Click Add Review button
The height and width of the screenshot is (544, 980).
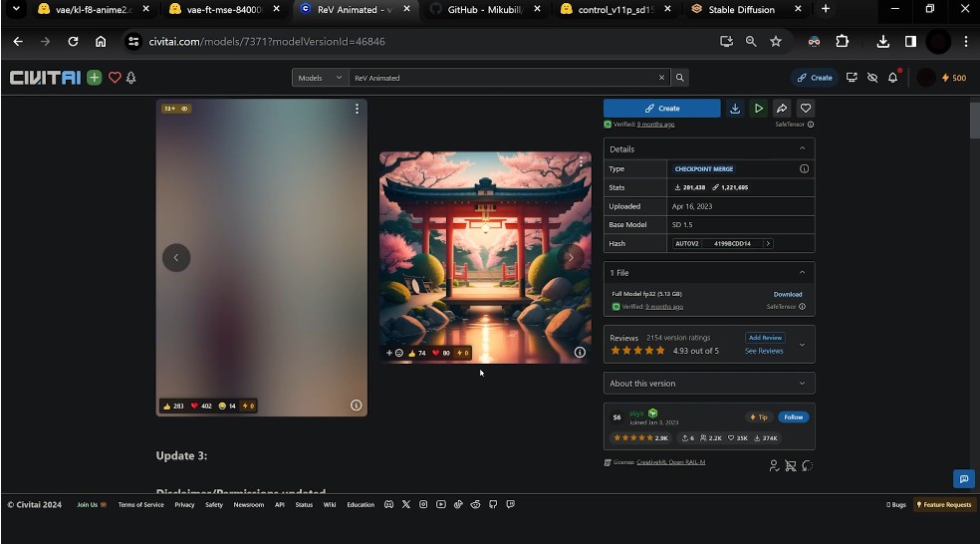[765, 338]
